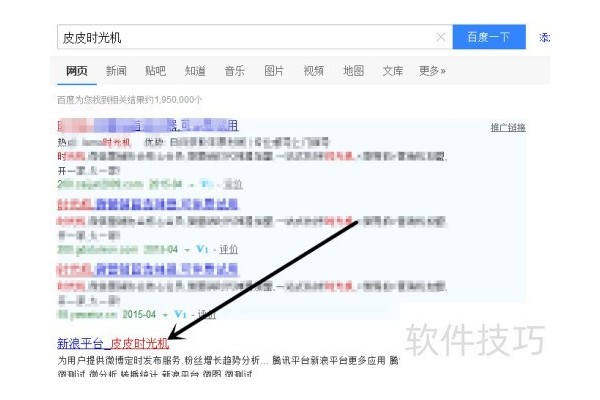Switch to the 图片 tab
The width and height of the screenshot is (600, 400).
pyautogui.click(x=274, y=71)
